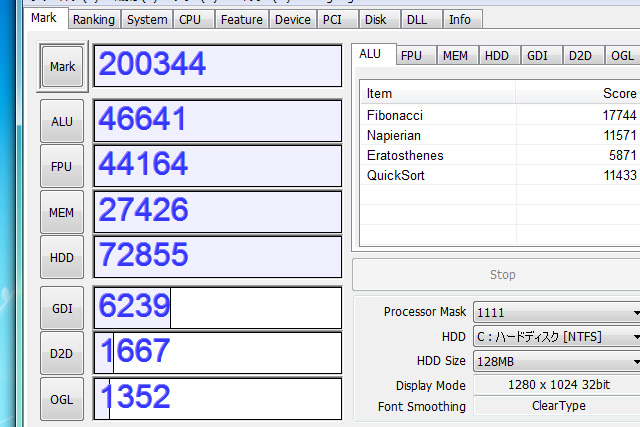Start the MEM benchmark button
This screenshot has height=427, width=640.
click(x=62, y=211)
